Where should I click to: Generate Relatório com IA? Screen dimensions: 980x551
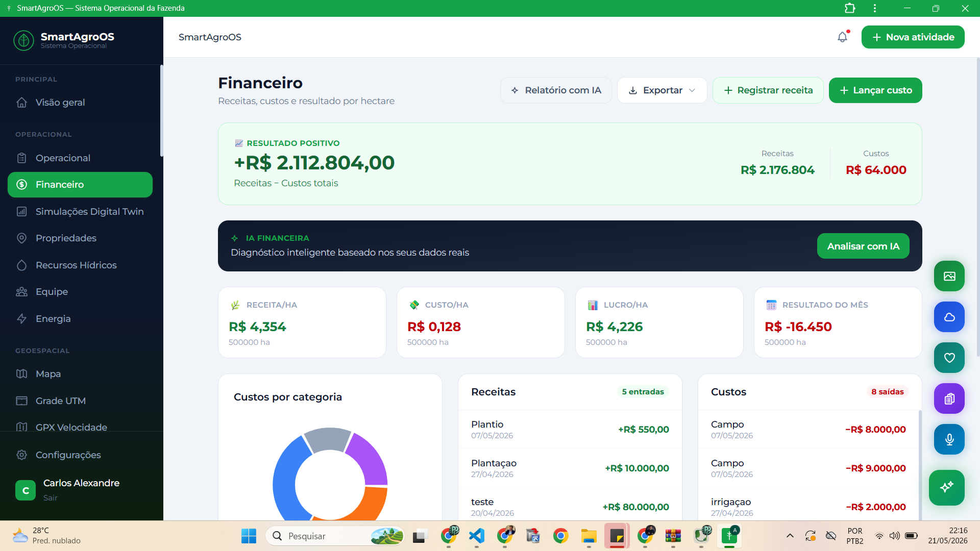pos(556,90)
